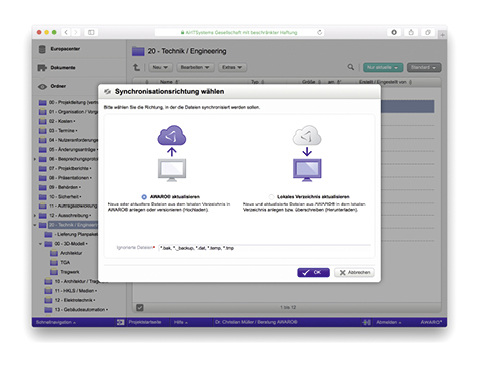Click the Safari sidebar toggle icon

pos(91,32)
